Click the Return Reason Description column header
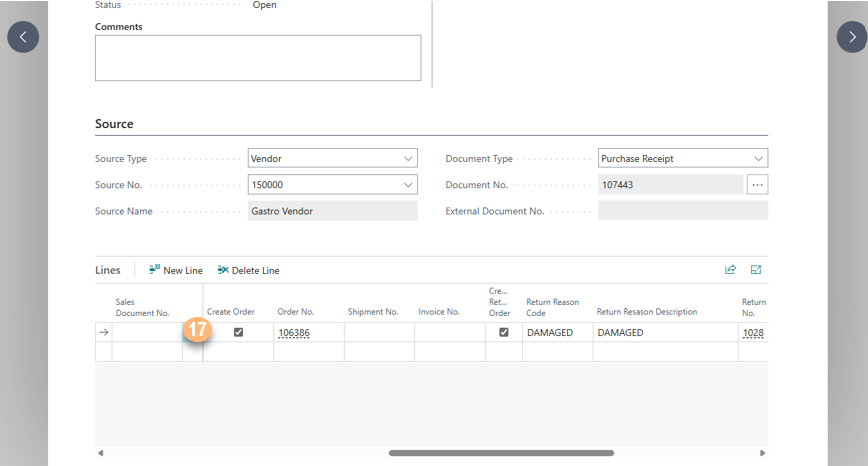868x466 pixels. coord(647,312)
